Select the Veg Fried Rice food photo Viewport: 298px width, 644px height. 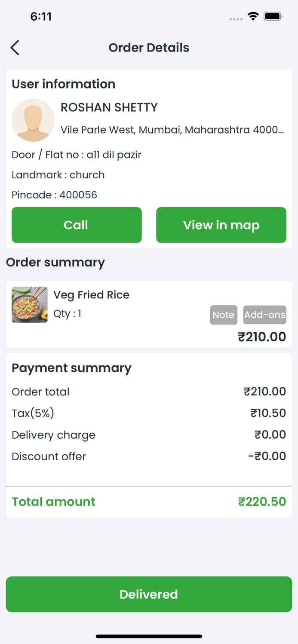click(x=29, y=305)
